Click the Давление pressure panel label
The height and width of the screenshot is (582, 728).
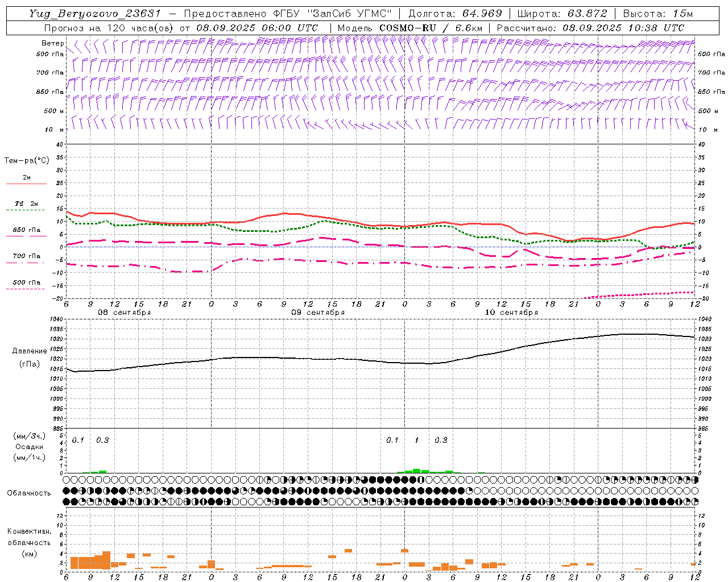click(30, 351)
